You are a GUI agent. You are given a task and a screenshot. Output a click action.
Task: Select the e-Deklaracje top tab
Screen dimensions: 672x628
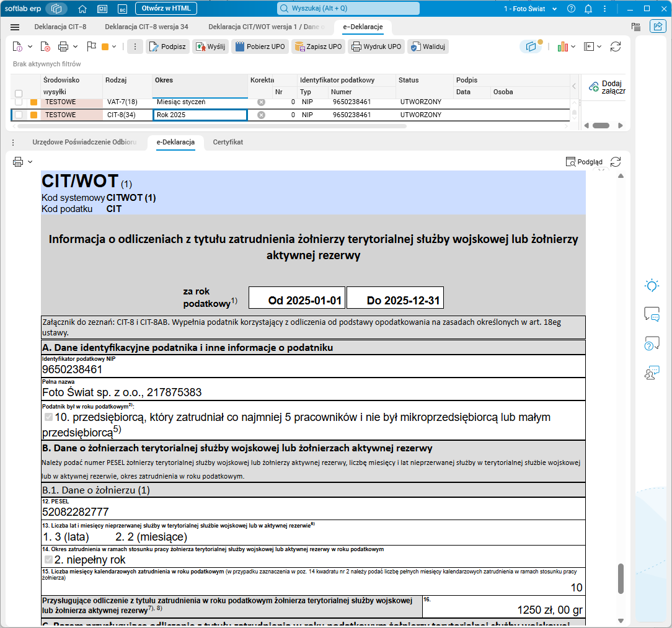(x=363, y=27)
